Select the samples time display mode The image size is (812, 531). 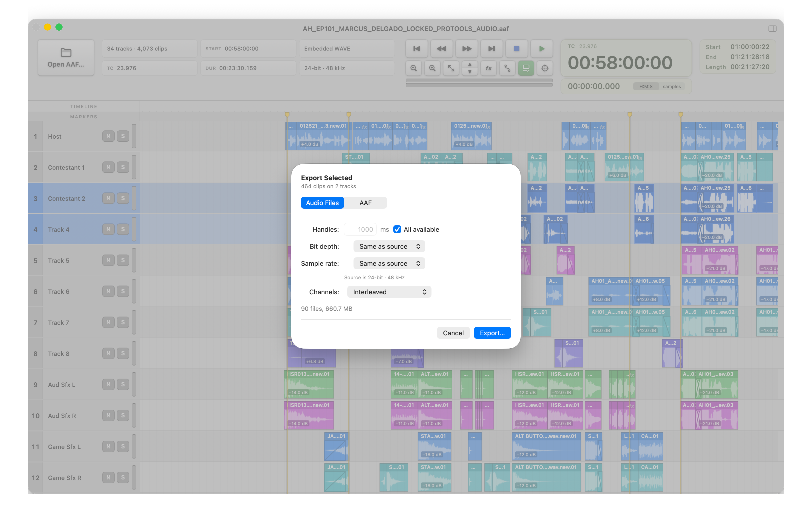click(671, 86)
